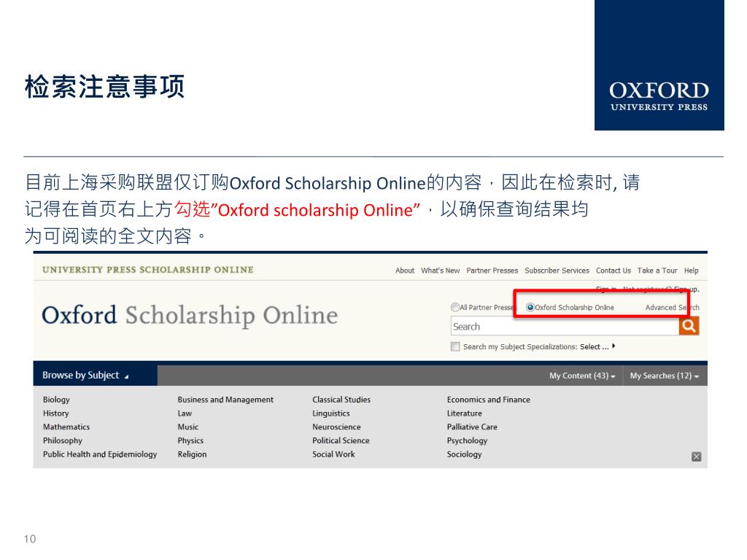Browse the Biology subject
Viewport: 747px width, 560px height.
click(56, 400)
